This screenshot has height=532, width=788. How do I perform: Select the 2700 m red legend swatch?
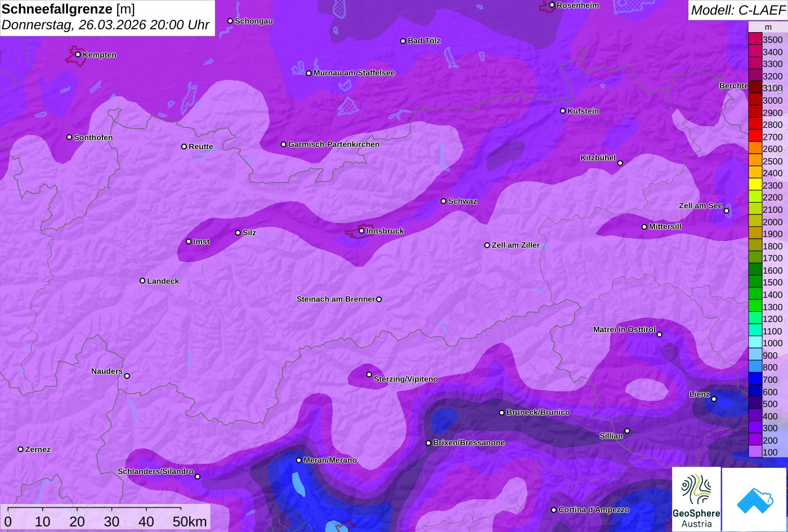point(755,137)
